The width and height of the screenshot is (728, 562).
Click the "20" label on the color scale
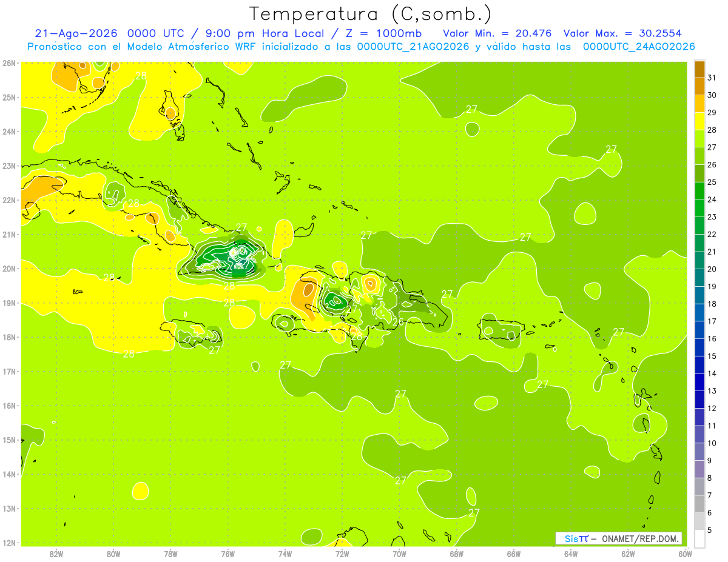click(713, 269)
